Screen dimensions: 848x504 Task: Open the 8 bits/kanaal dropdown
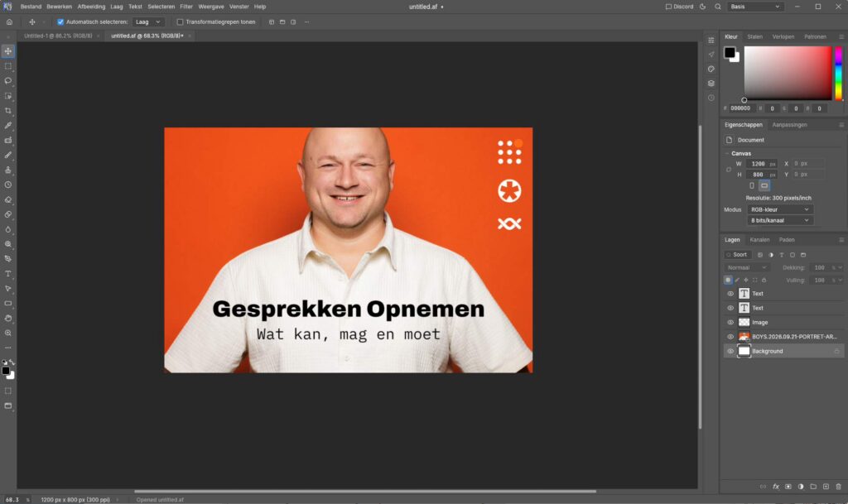click(780, 220)
